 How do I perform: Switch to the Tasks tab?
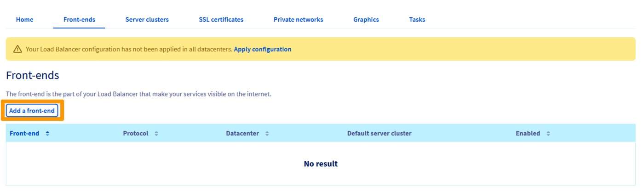pyautogui.click(x=417, y=20)
